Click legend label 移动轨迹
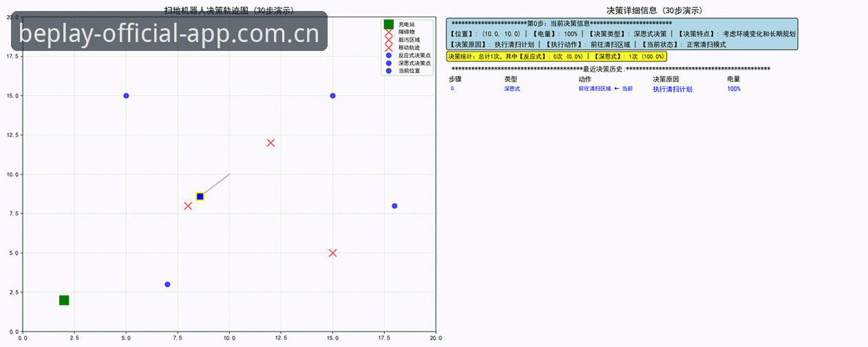The height and width of the screenshot is (347, 868). coord(409,48)
